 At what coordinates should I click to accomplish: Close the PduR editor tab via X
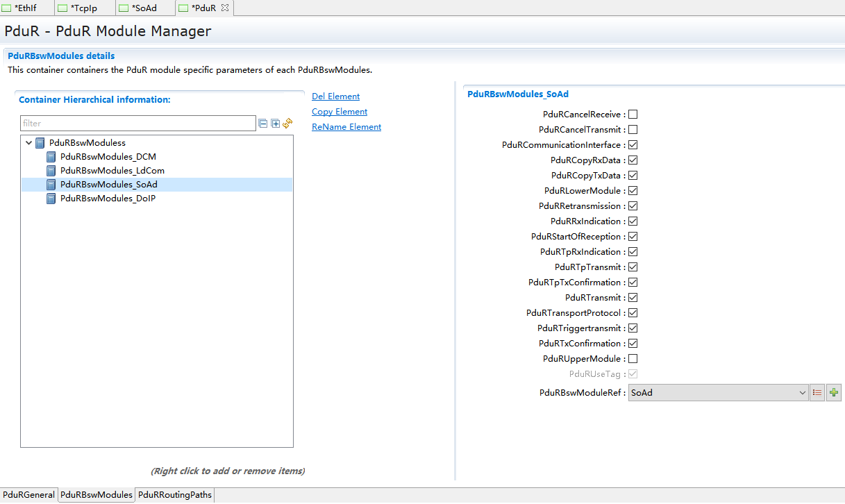tap(225, 8)
